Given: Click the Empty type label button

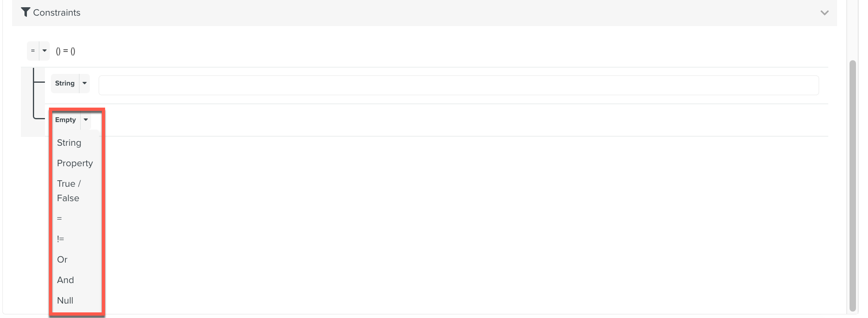Looking at the screenshot, I should pyautogui.click(x=65, y=120).
